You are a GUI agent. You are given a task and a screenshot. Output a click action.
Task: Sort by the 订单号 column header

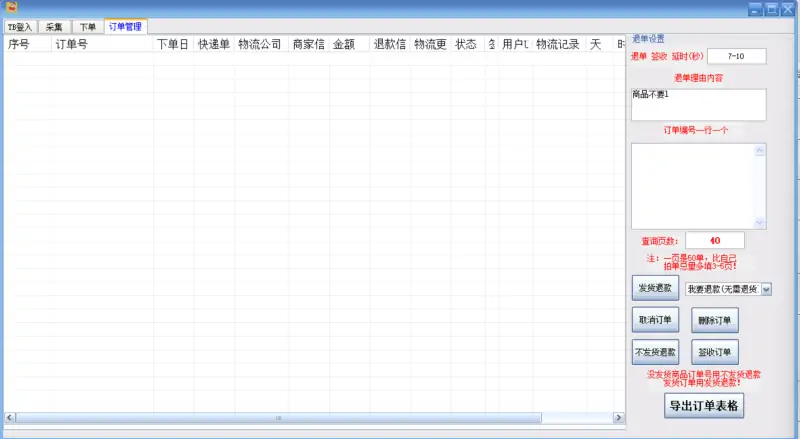point(102,45)
